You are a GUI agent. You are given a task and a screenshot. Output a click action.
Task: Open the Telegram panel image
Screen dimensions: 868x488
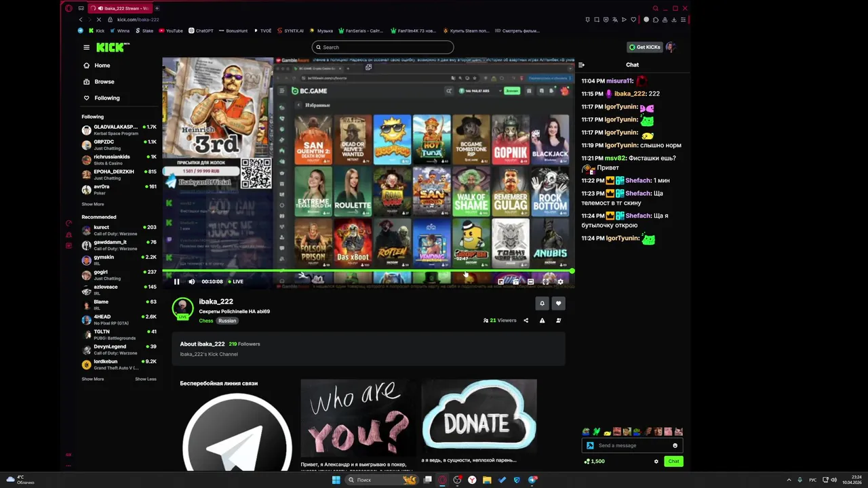point(237,430)
